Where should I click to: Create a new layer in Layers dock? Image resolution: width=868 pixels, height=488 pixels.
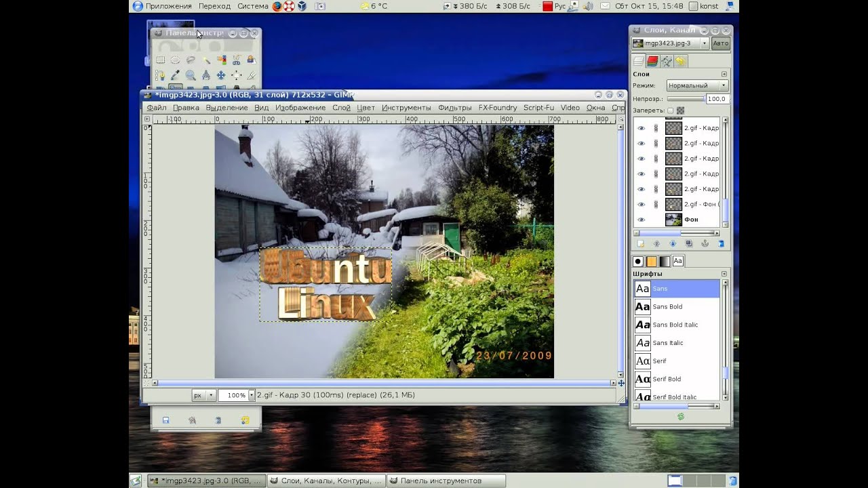640,243
